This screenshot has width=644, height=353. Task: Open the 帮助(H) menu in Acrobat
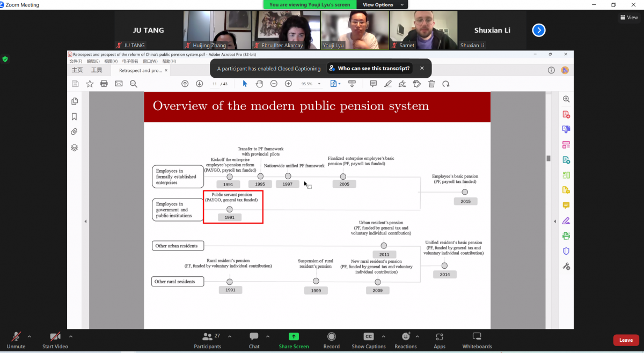pos(169,61)
